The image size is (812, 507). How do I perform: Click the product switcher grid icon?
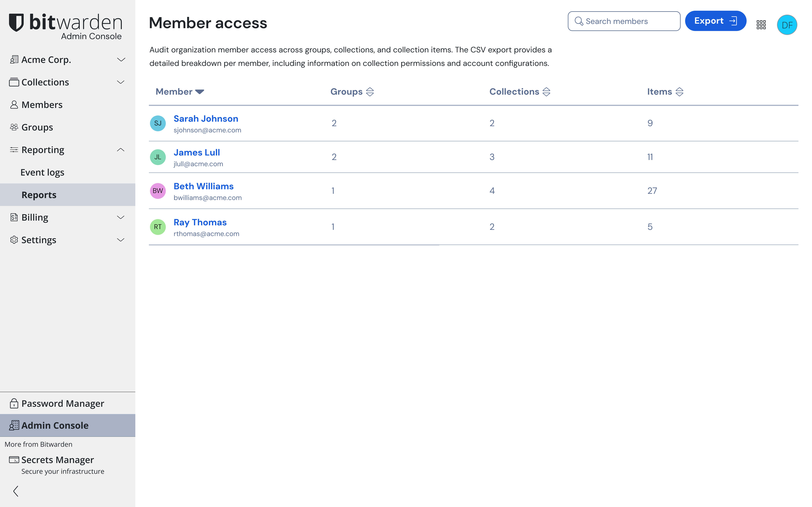click(761, 24)
